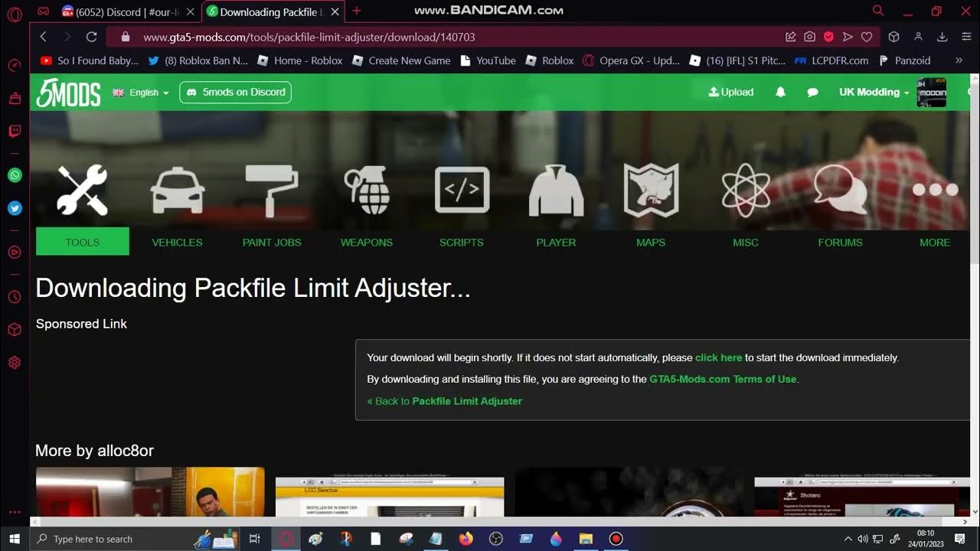This screenshot has height=551, width=980.
Task: Open settings gear in Opera sidebar
Action: click(15, 363)
